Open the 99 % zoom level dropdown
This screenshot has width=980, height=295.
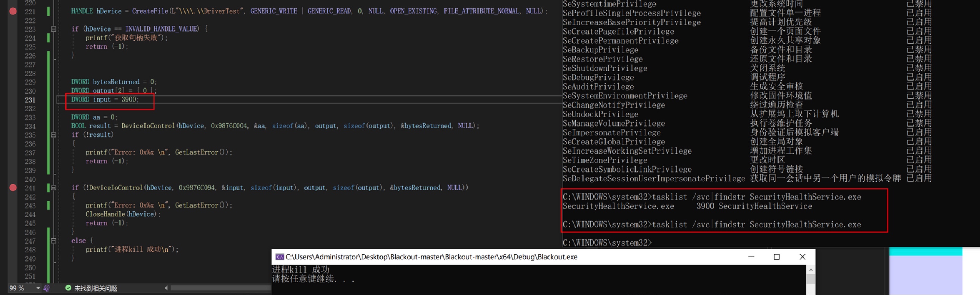pos(38,288)
